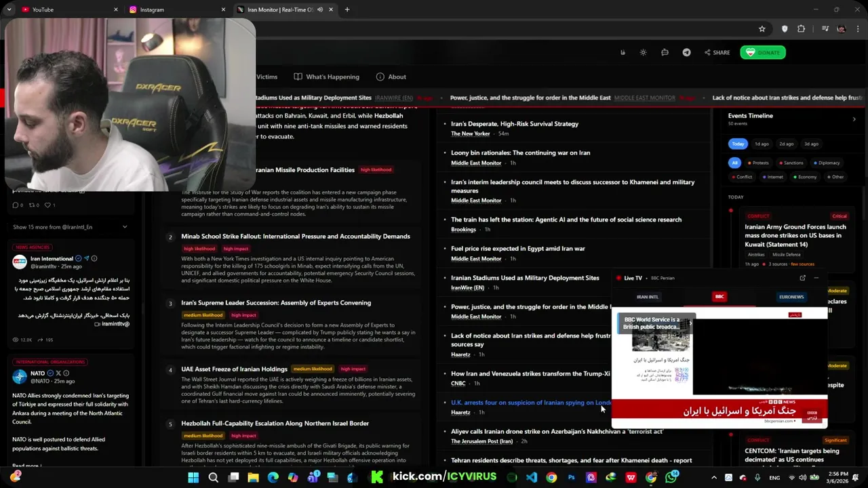Click the IRANWIRE (EN) source in ticker
Viewport: 868px width, 488px height.
[x=394, y=98]
